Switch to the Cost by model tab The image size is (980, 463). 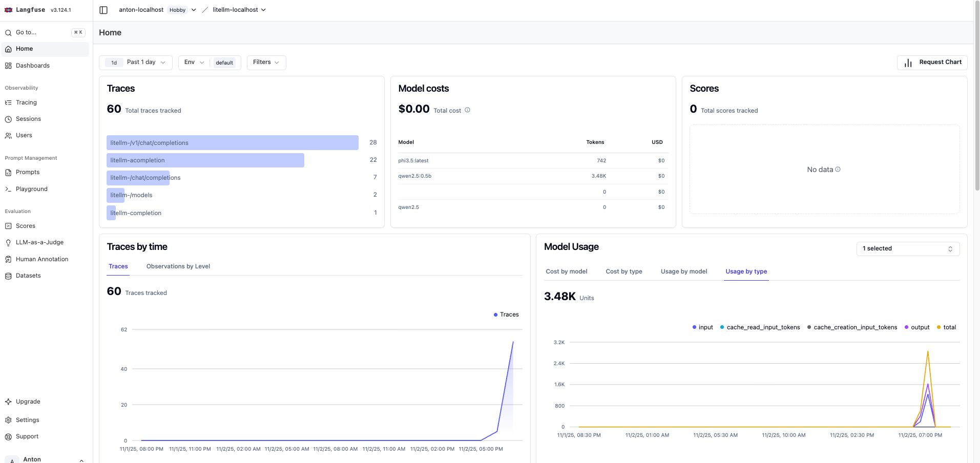coord(566,271)
